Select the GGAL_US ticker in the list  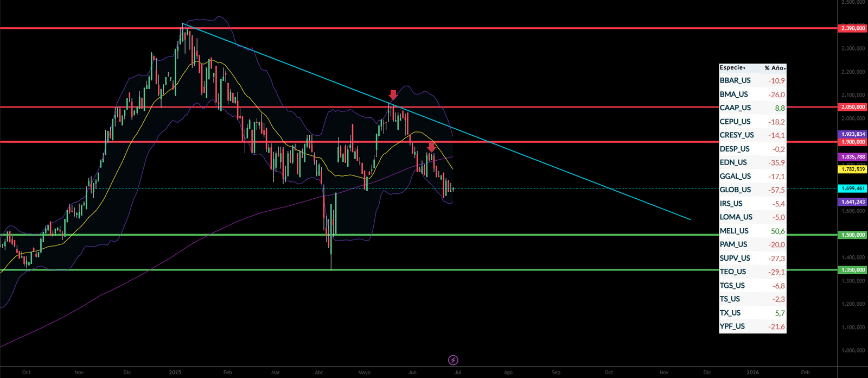point(735,177)
